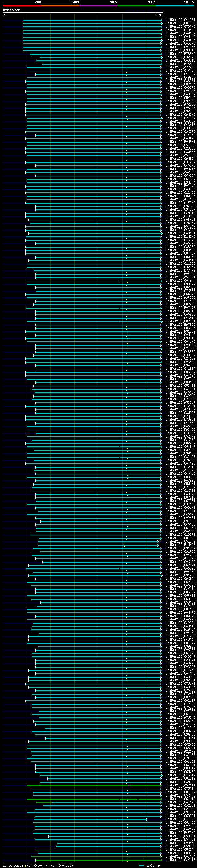Select hit label UniRef100_A2Z1W9
The width and height of the screenshot is (197, 868).
point(180,751)
